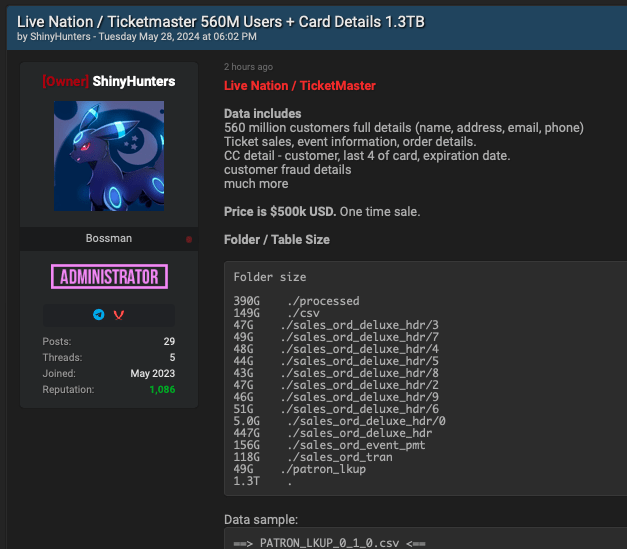Click the 'Folder size' code line
The image size is (627, 549).
[270, 277]
